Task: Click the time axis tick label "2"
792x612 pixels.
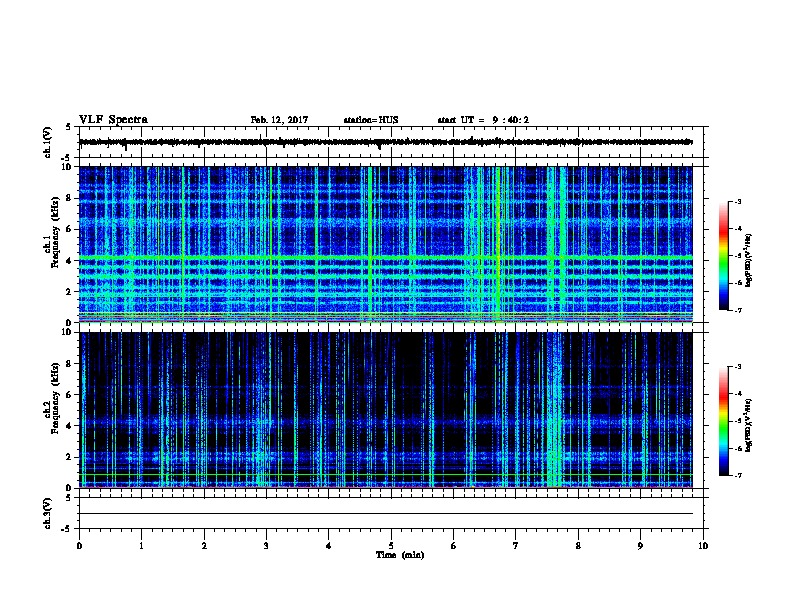Action: tap(204, 546)
